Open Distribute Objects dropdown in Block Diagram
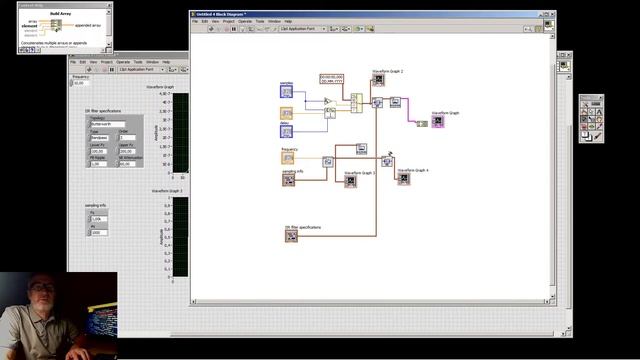The image size is (640, 360). click(346, 29)
